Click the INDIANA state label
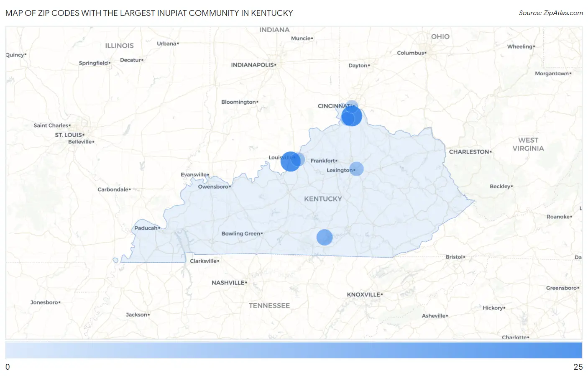 [x=274, y=30]
